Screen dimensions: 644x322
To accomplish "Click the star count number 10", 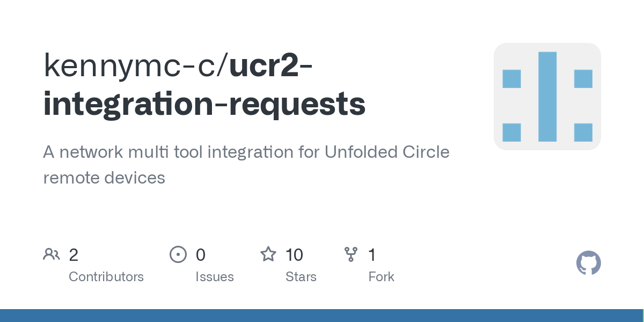I will coord(295,255).
